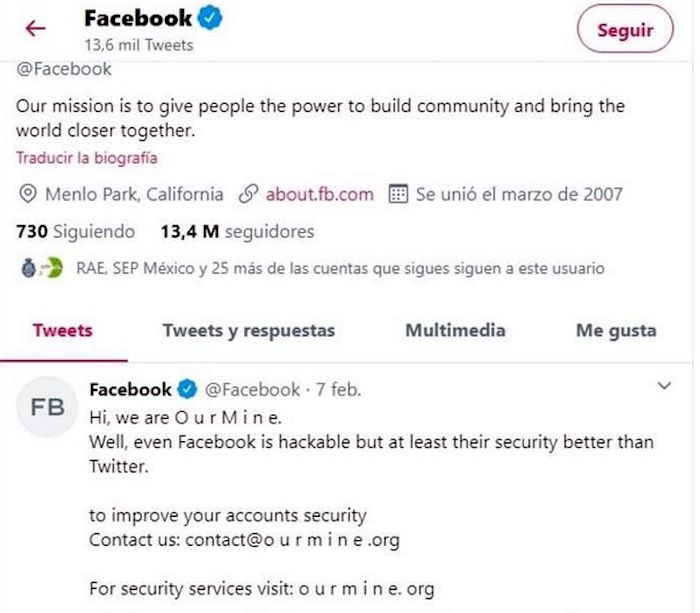
Task: Click Traducir la biografía
Action: [86, 157]
